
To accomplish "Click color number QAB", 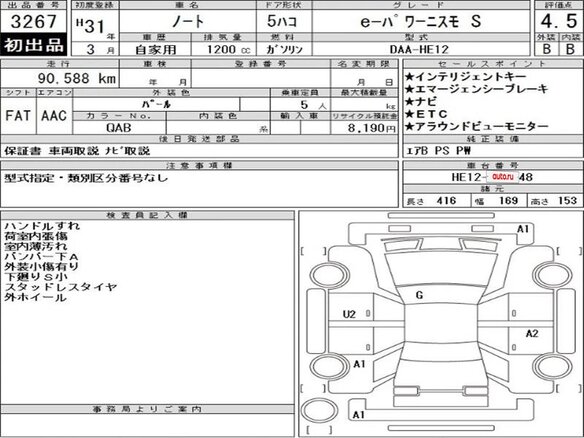I will [119, 128].
